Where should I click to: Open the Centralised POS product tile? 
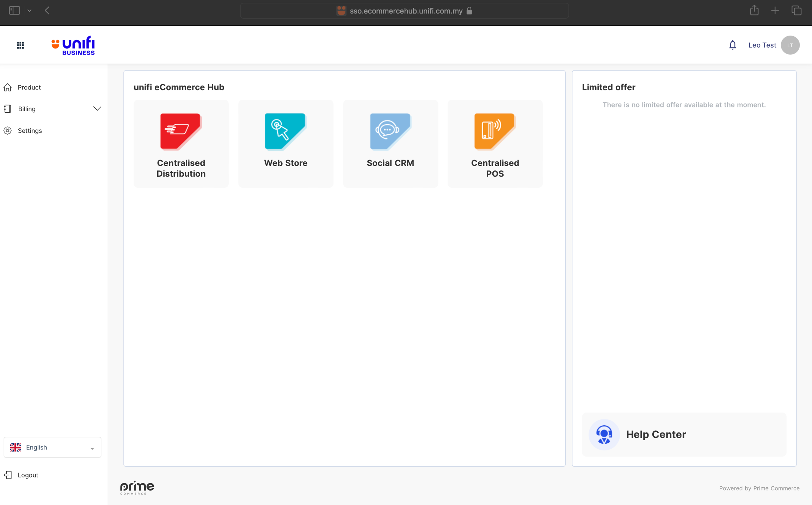coord(495,144)
